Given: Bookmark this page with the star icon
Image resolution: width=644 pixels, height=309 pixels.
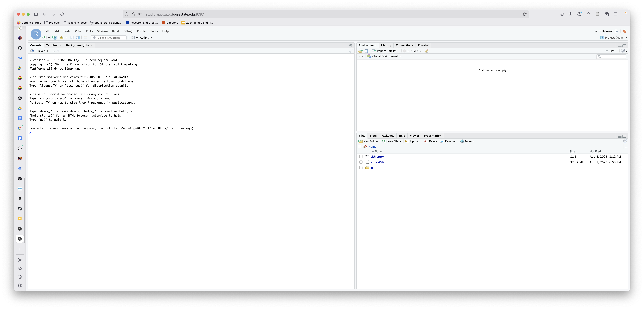Looking at the screenshot, I should tap(525, 14).
